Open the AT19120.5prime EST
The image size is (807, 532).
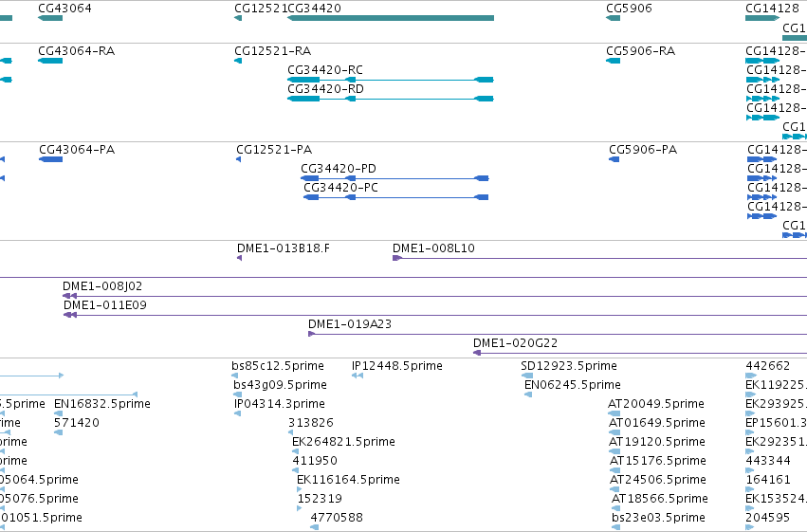click(x=615, y=451)
